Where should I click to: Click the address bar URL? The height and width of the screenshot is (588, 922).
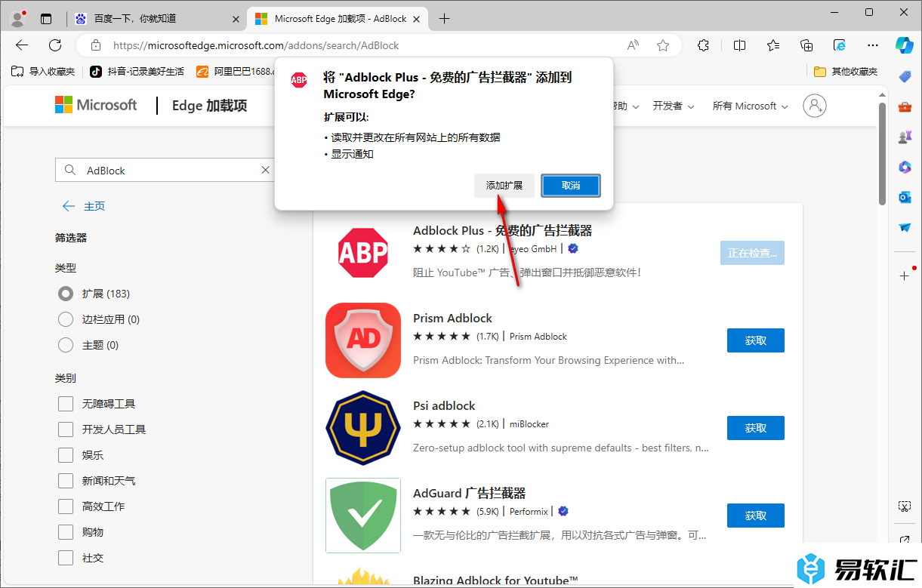255,45
